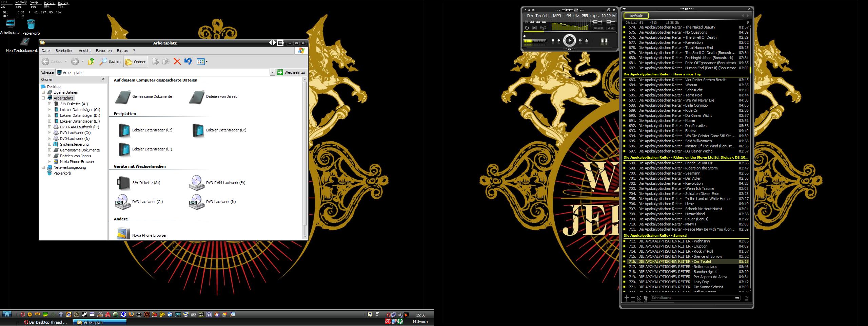The height and width of the screenshot is (326, 868).
Task: Click the Suchen search button
Action: coord(110,61)
